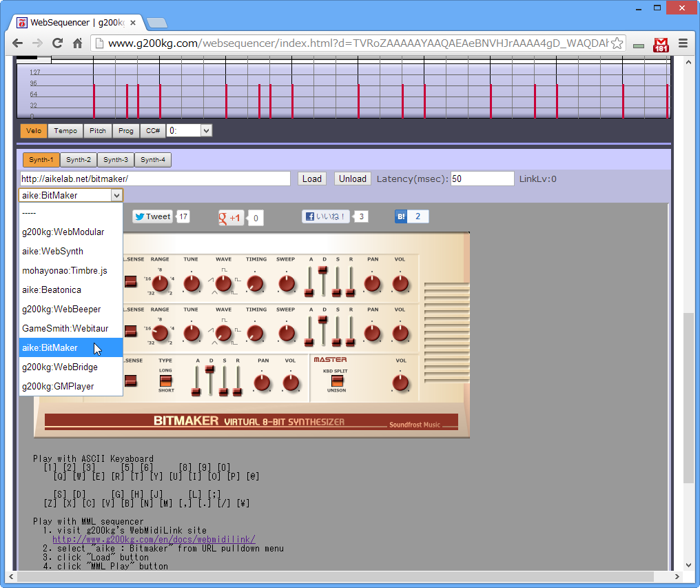Close the WebSequencer browser tab
The image size is (700, 588).
pos(132,22)
